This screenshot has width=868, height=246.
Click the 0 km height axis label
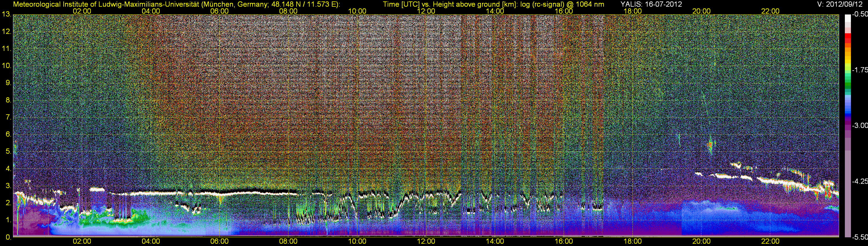pos(8,237)
